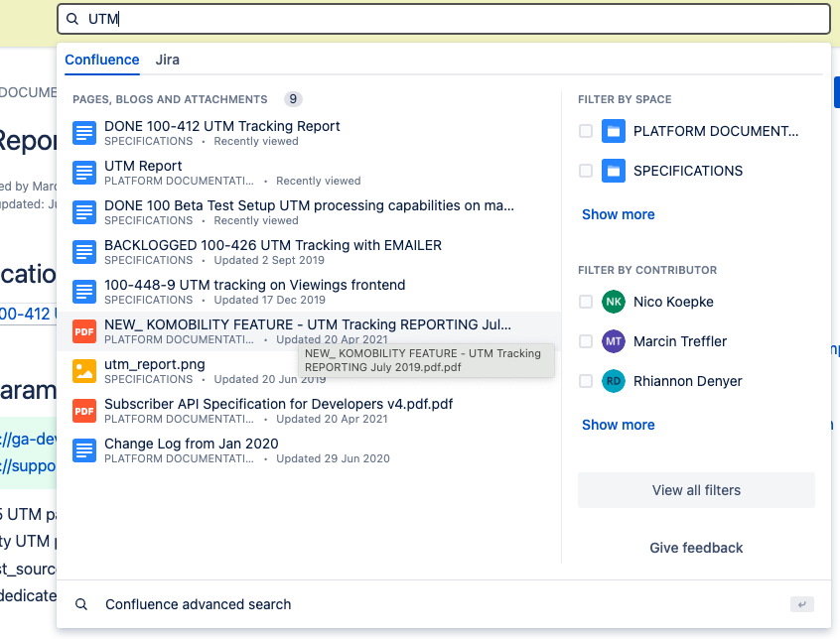Click PDF icon for NEW_ KOMOBILITY FEATURE result
The width and height of the screenshot is (840, 639).
click(84, 331)
